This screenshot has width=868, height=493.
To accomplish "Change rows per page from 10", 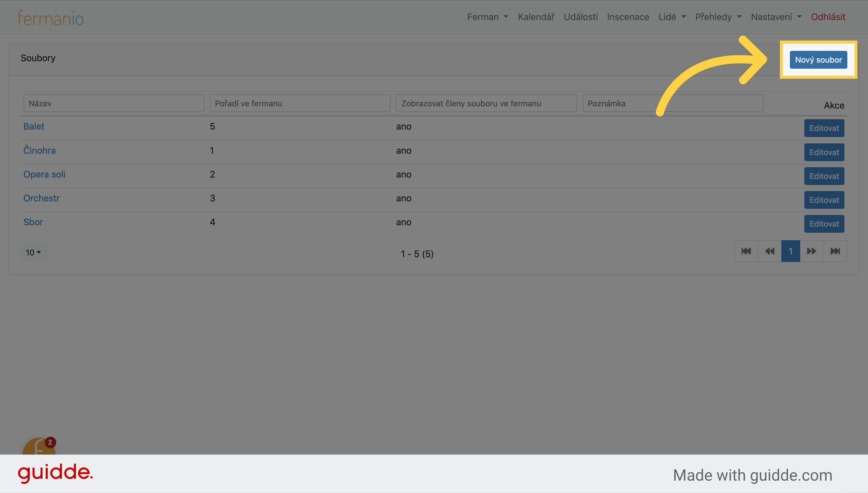I will [x=33, y=253].
